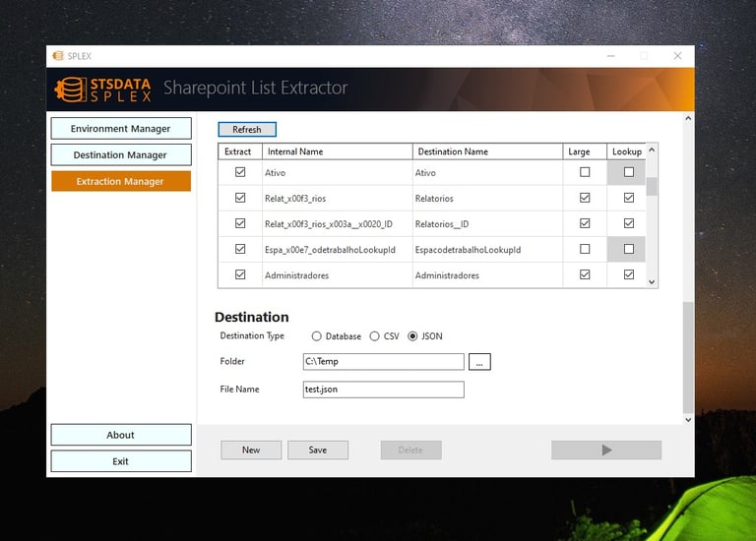Screen dimensions: 756x541
Task: Enable Lookup for EspacodetrabalhoLookupId row
Action: coord(629,249)
